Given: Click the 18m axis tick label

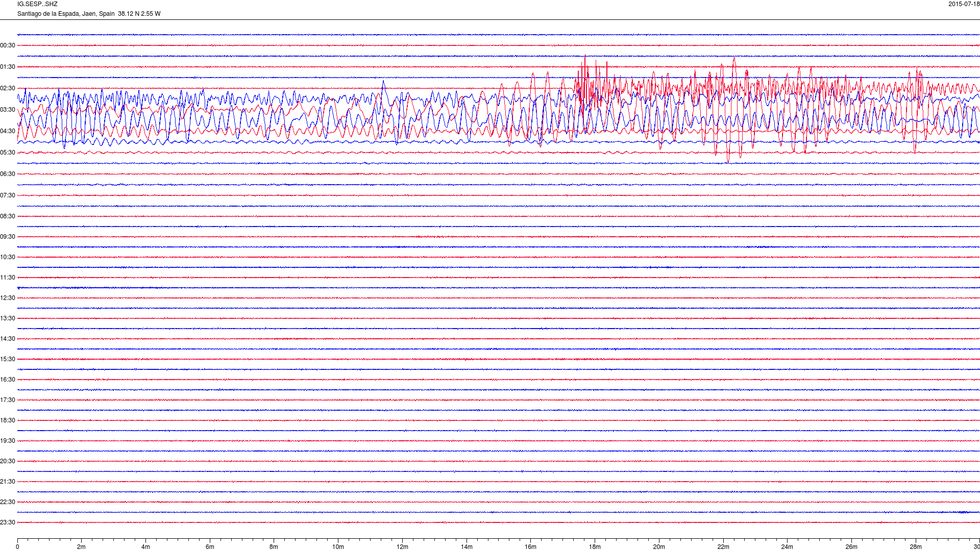Looking at the screenshot, I should tap(595, 547).
